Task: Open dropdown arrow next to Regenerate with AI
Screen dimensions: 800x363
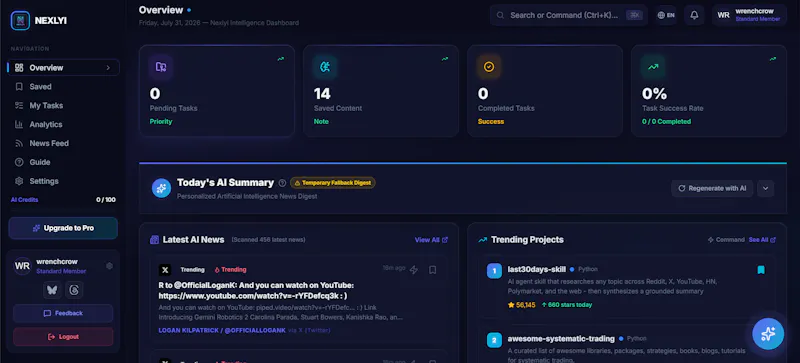Action: coord(765,188)
